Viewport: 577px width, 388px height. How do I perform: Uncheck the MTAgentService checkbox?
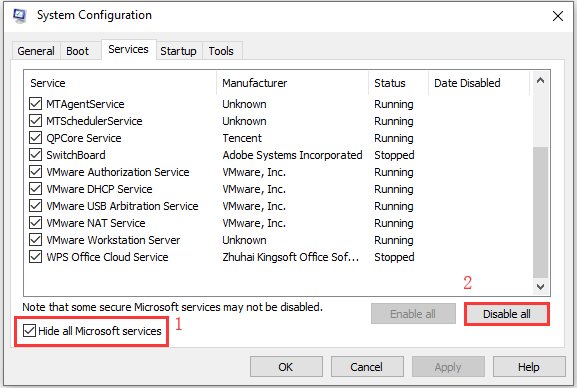pyautogui.click(x=35, y=104)
